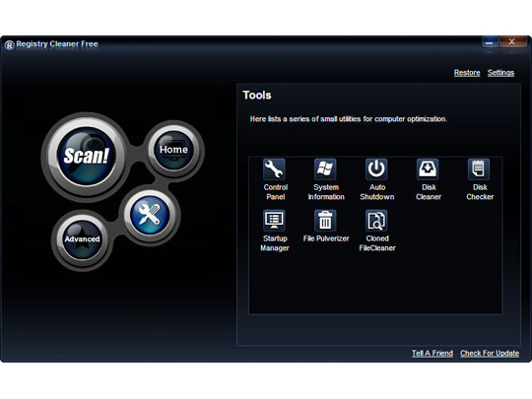
Task: Open the Advanced section
Action: click(x=82, y=239)
